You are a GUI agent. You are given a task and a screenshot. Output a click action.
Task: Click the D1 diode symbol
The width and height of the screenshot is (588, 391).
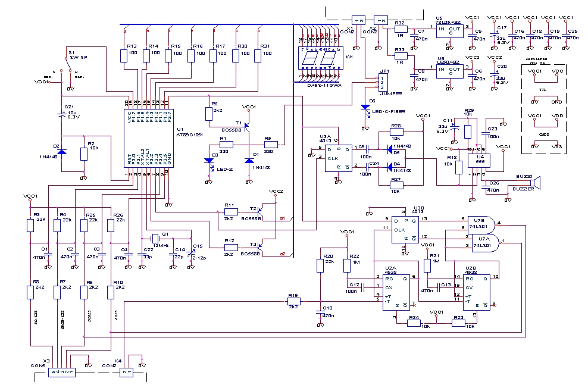click(249, 160)
